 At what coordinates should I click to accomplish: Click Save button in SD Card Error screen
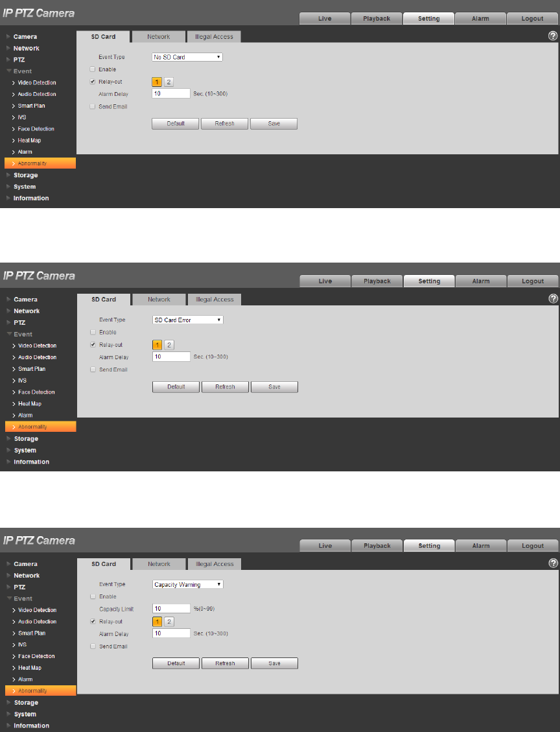(x=274, y=387)
